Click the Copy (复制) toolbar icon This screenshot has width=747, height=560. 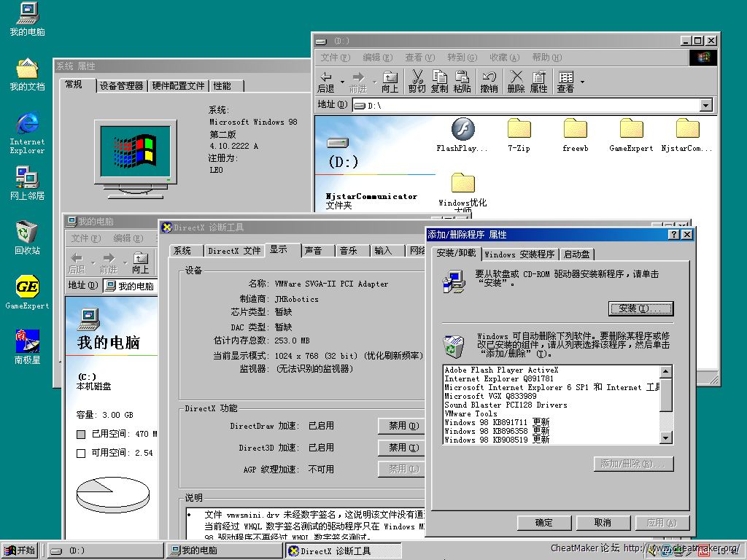439,81
